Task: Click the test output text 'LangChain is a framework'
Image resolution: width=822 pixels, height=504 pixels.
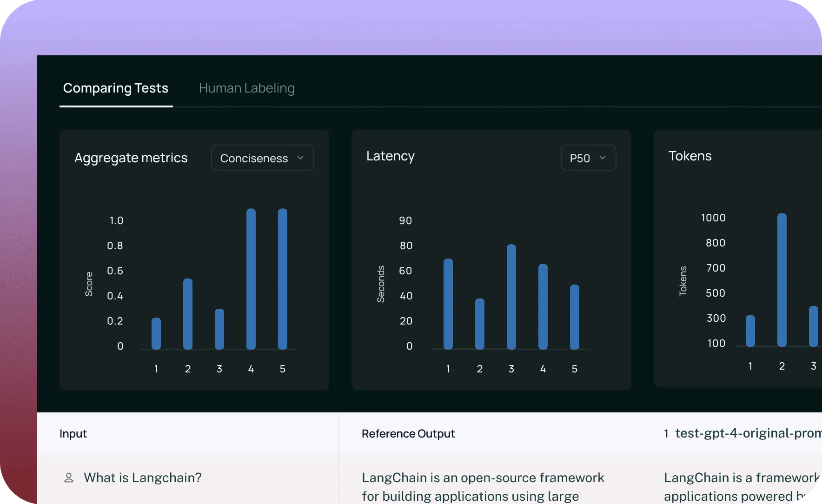Action: coord(742,477)
